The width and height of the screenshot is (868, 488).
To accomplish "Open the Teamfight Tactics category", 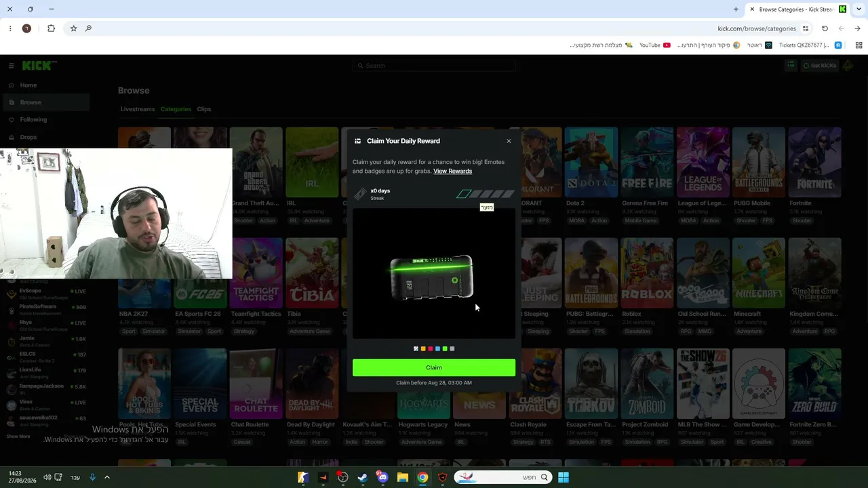I will pos(256,272).
